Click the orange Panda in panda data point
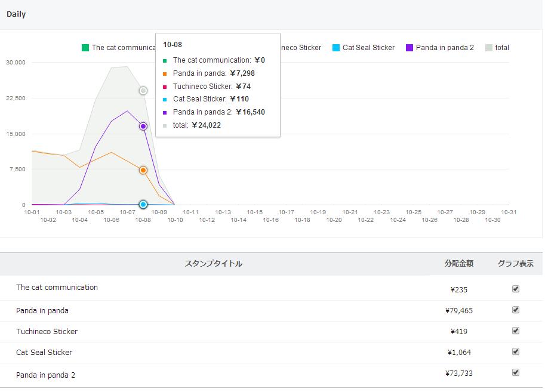The height and width of the screenshot is (392, 545). (143, 171)
